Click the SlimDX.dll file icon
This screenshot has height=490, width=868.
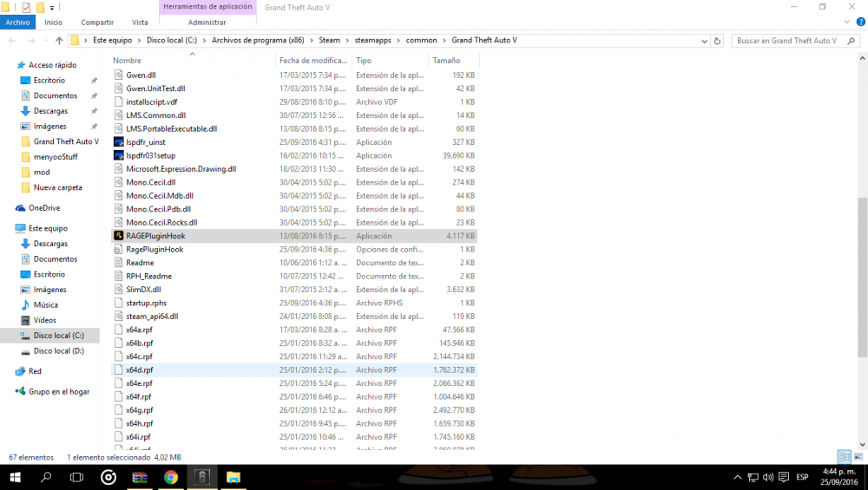click(x=118, y=290)
